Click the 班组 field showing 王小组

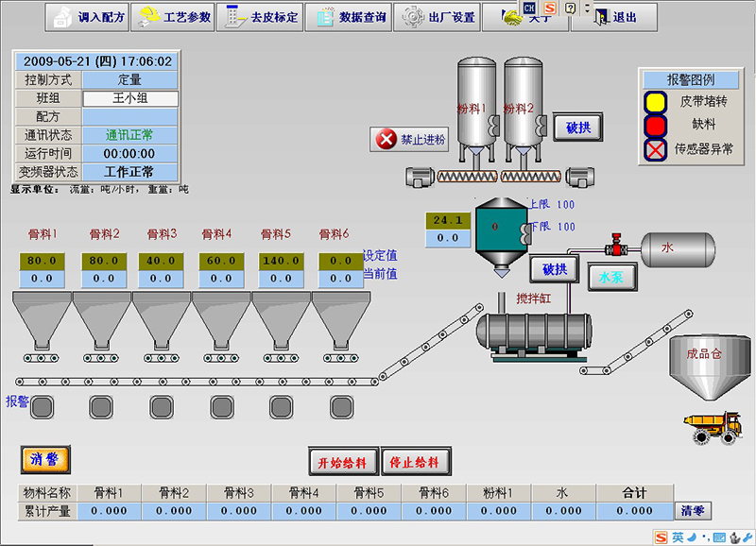[130, 98]
